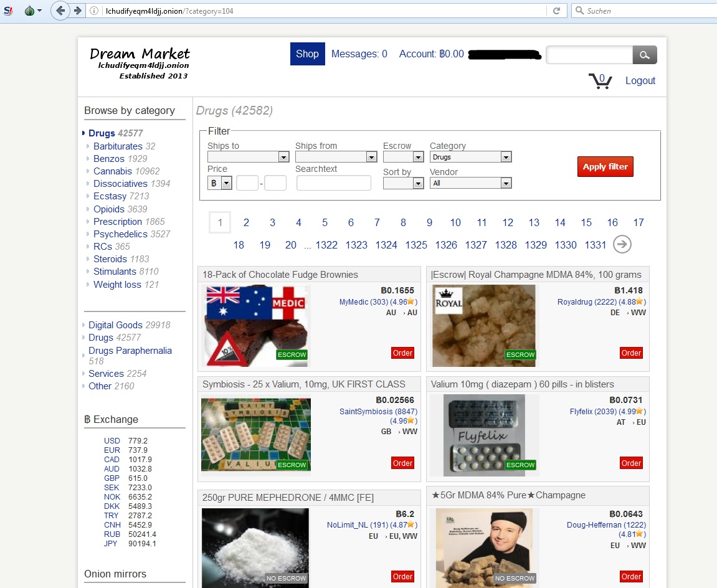This screenshot has height=588, width=717.
Task: Go to results page 2
Action: click(x=246, y=222)
